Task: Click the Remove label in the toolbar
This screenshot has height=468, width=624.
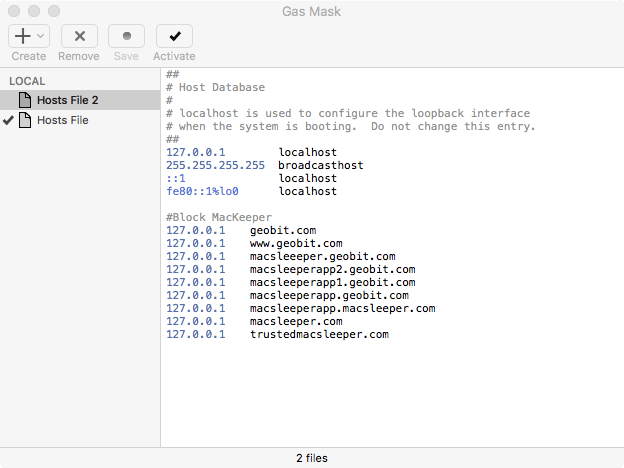Action: click(79, 56)
